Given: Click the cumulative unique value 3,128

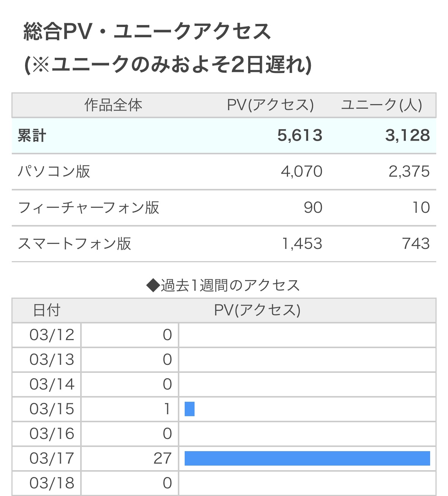Looking at the screenshot, I should 407,136.
